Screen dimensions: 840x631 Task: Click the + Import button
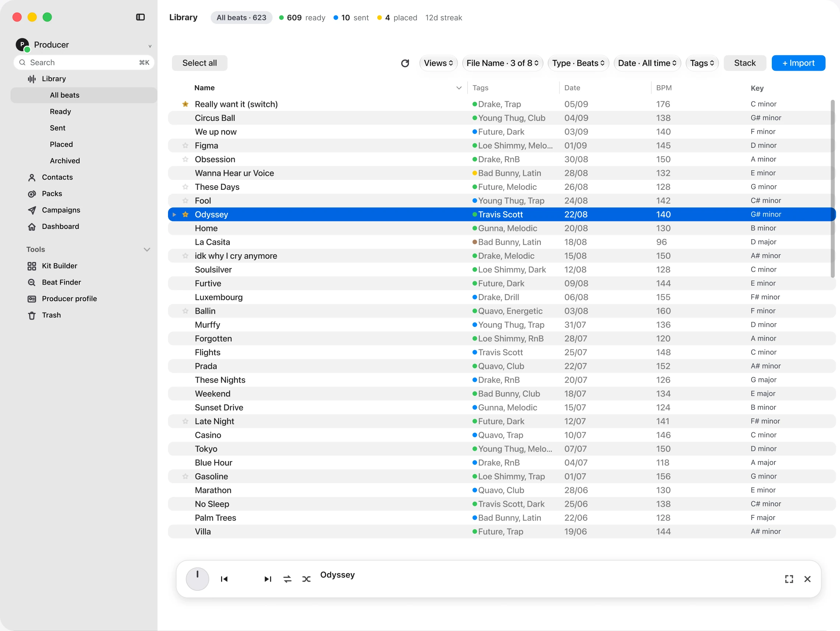pos(798,63)
